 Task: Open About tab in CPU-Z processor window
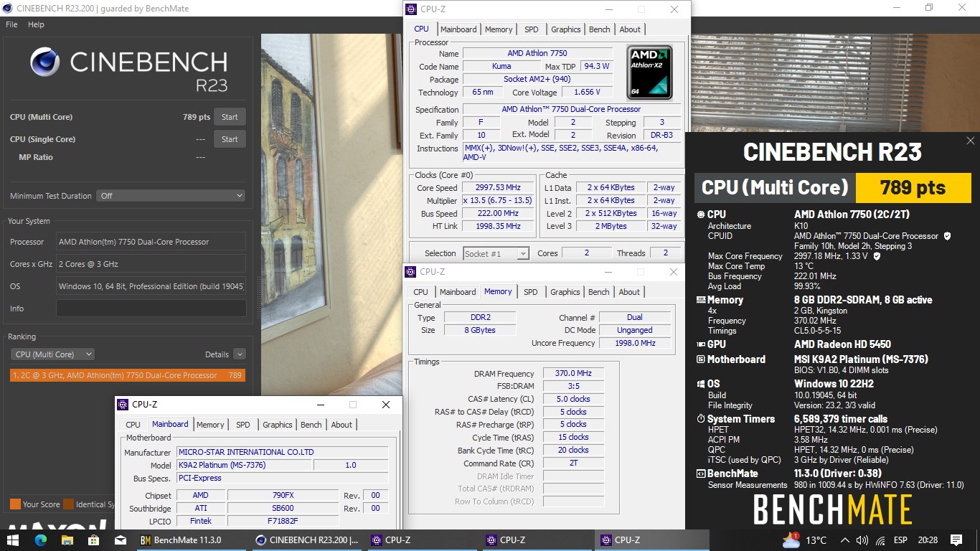click(630, 29)
